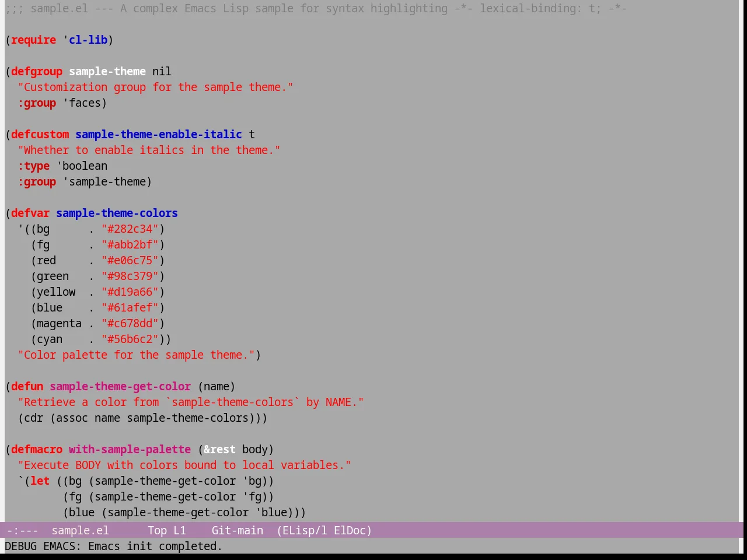Click the quoted symbol 'blue in the let form
This screenshot has height=560, width=747.
[271, 512]
